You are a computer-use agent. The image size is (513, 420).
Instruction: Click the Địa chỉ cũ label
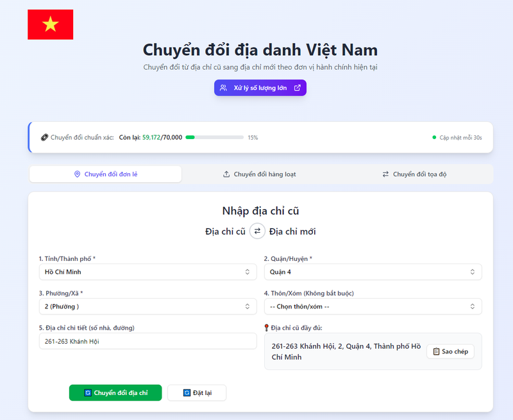(225, 231)
